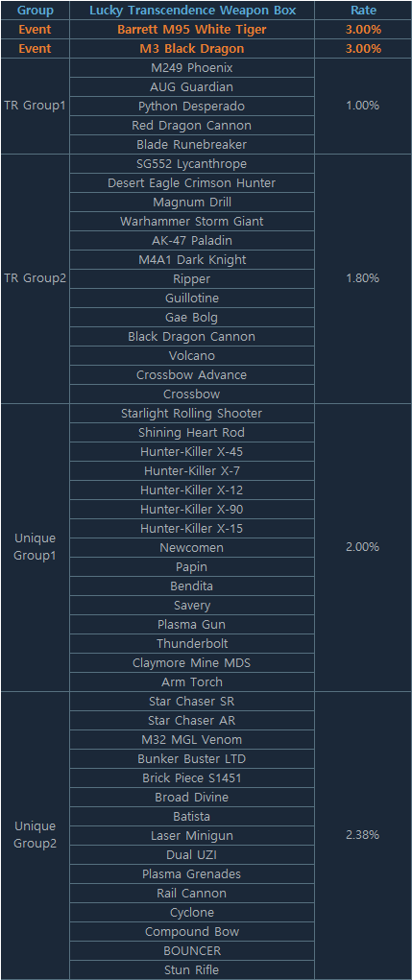Screen dimensions: 412x980
Task: Click the Group column header
Action: [x=35, y=10]
